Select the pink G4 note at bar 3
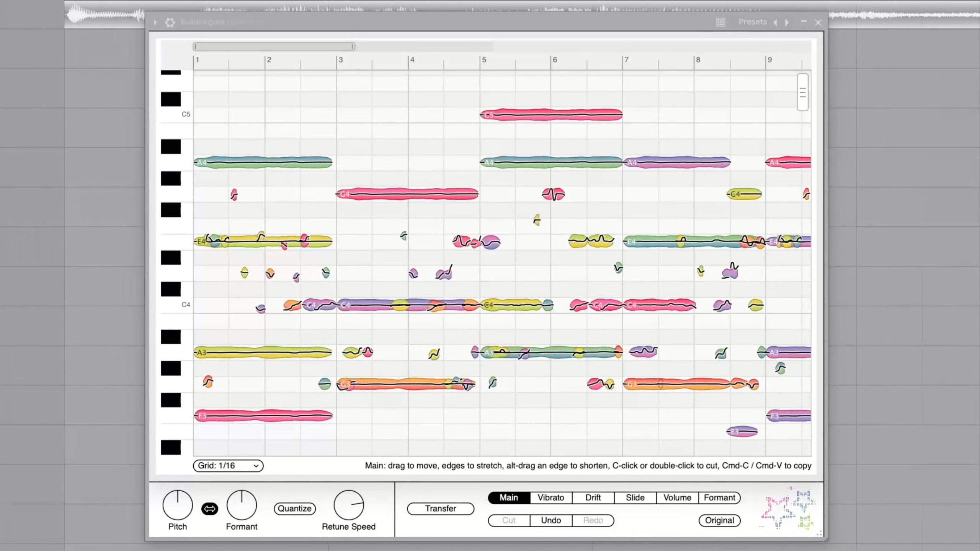This screenshot has height=551, width=980. [x=407, y=194]
